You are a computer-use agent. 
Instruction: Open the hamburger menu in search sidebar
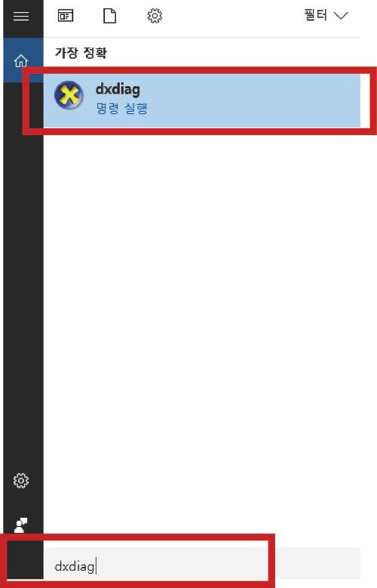click(21, 16)
